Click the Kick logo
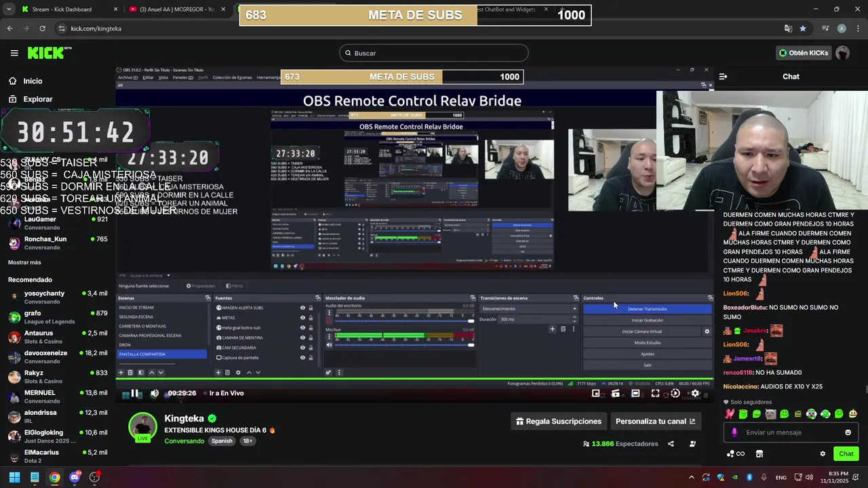 pyautogui.click(x=49, y=53)
